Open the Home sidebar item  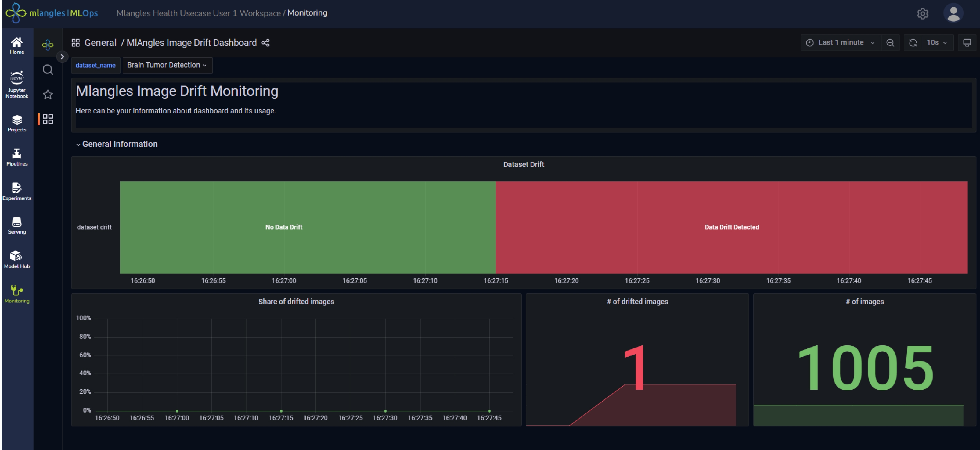[x=17, y=46]
